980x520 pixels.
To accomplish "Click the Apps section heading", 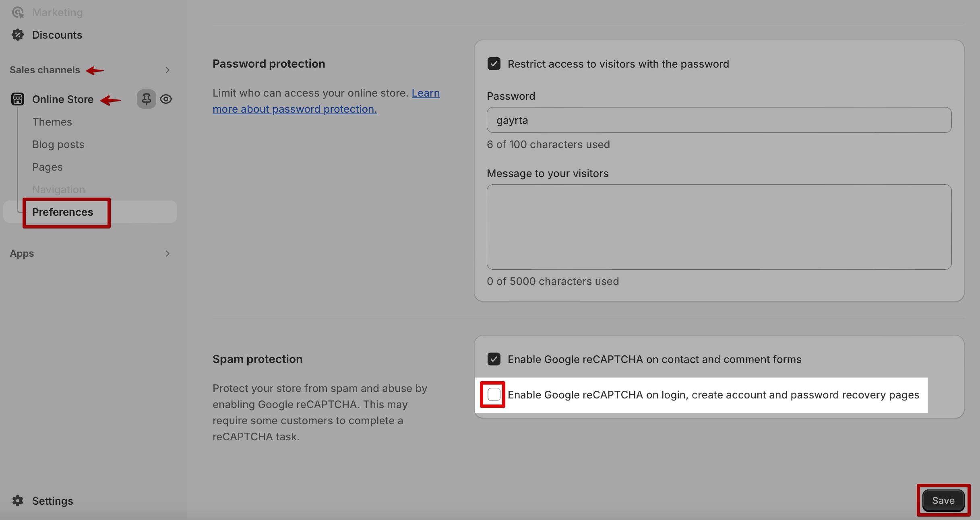I will [22, 254].
